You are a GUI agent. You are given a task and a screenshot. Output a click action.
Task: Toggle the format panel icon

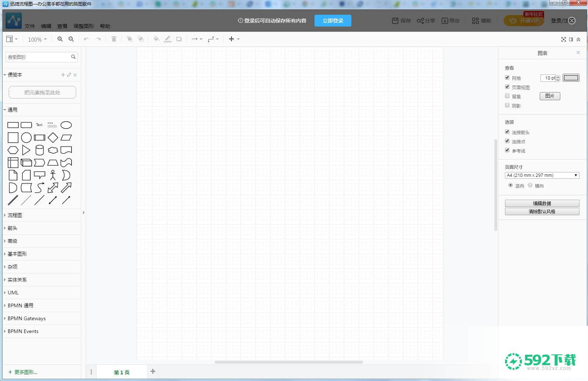[571, 39]
